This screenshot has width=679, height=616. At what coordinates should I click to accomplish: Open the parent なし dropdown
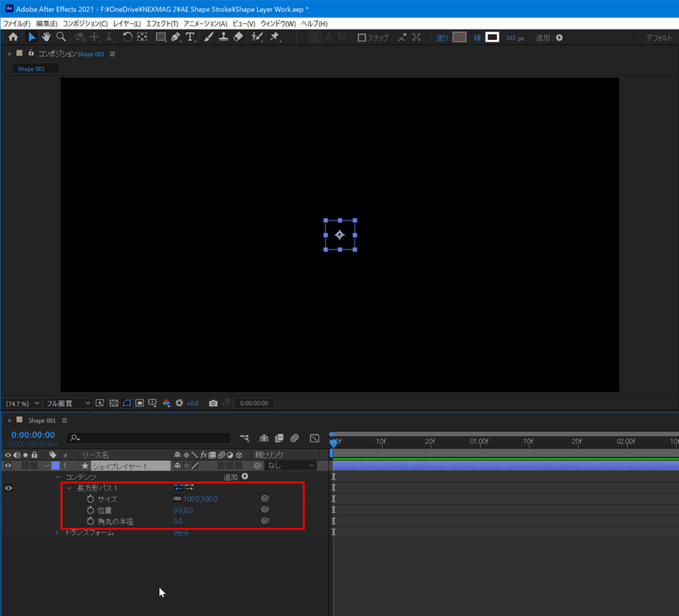click(x=290, y=466)
